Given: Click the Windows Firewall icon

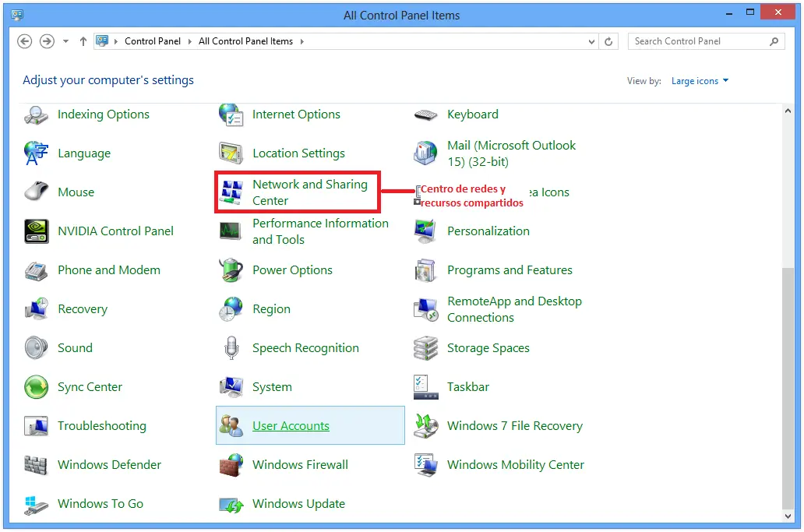Looking at the screenshot, I should pyautogui.click(x=231, y=465).
